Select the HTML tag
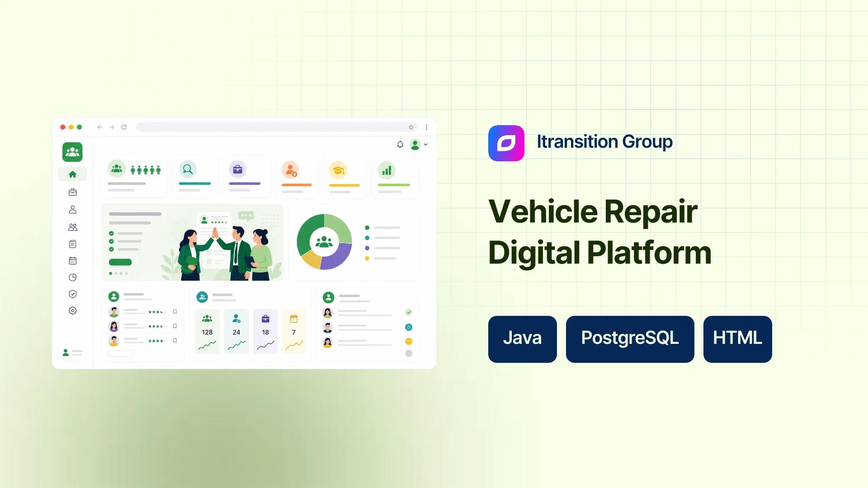 [x=738, y=339]
